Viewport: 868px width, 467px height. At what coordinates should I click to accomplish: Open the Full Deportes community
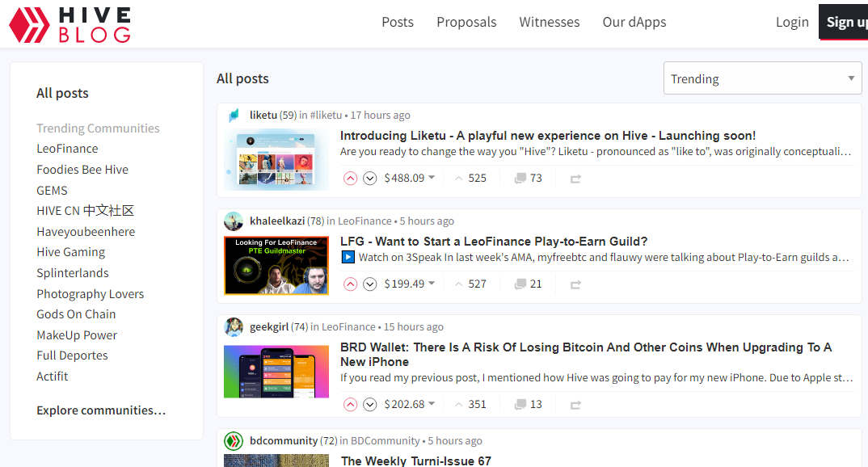pyautogui.click(x=72, y=356)
